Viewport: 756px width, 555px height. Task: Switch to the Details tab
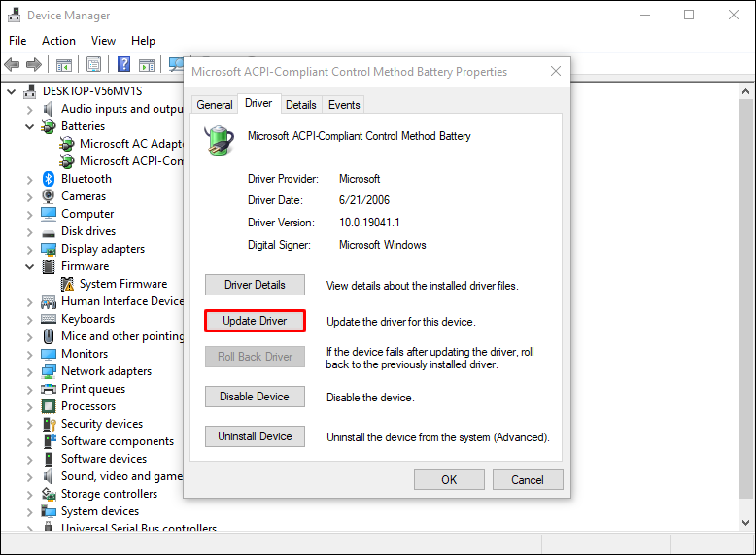coord(301,105)
